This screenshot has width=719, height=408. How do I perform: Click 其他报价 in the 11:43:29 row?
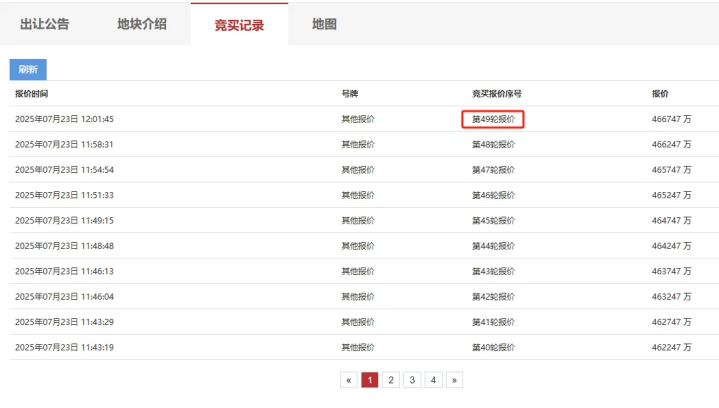[x=358, y=322]
